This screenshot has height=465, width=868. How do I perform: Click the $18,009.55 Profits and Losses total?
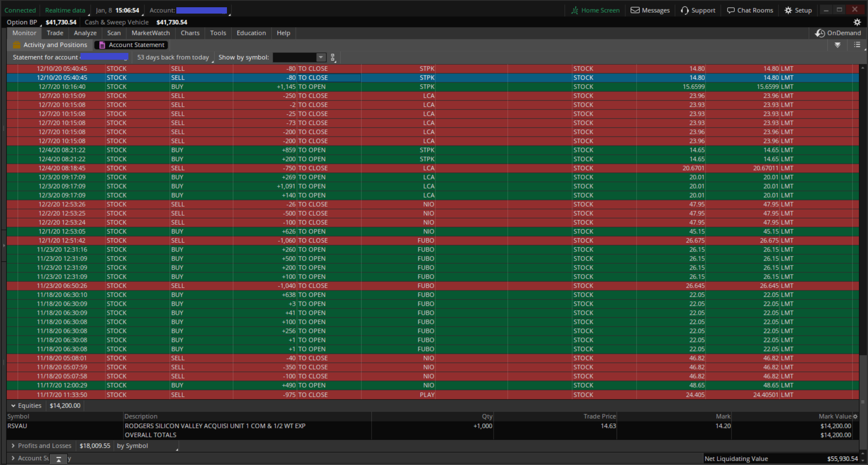coord(95,446)
